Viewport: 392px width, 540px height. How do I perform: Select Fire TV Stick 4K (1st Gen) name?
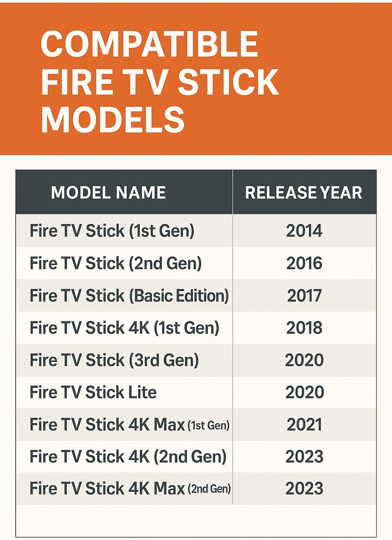point(124,328)
